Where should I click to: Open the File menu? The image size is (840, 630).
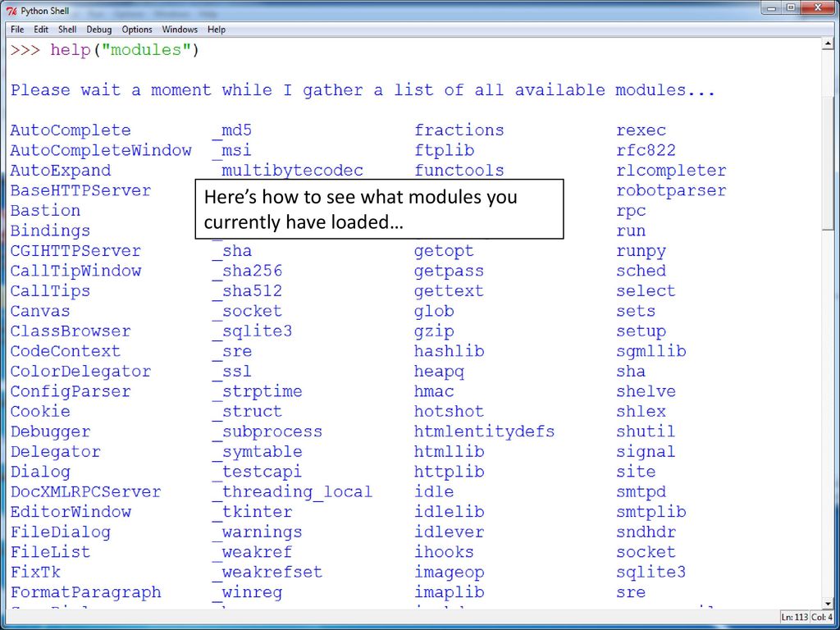point(17,30)
